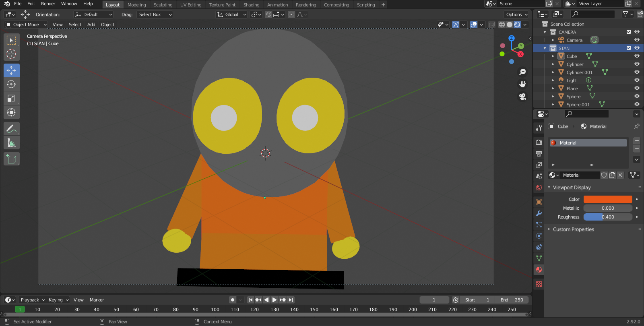Switch to solid viewport shading

coord(510,25)
